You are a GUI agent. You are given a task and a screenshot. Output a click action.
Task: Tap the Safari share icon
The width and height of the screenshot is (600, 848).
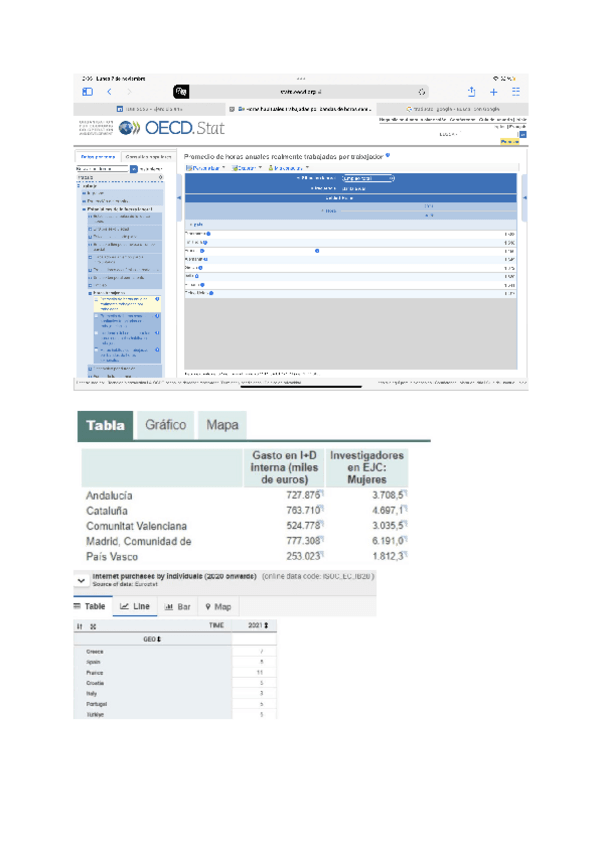tap(471, 91)
